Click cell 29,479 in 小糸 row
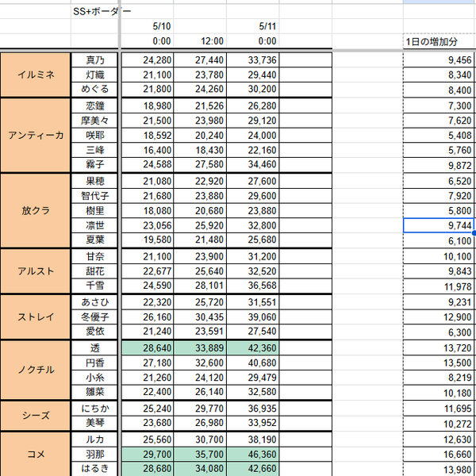Screen dimensions: 476x476 pyautogui.click(x=252, y=378)
